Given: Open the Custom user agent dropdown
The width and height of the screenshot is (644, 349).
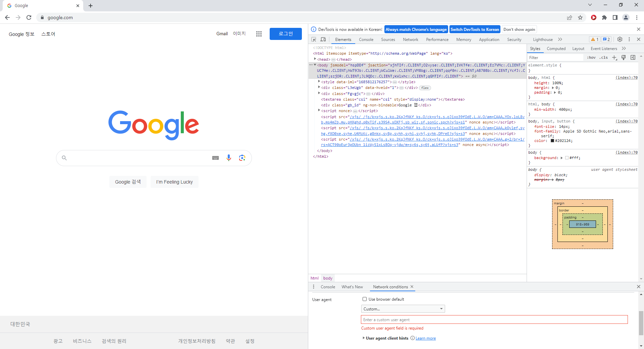Looking at the screenshot, I should coord(403,309).
